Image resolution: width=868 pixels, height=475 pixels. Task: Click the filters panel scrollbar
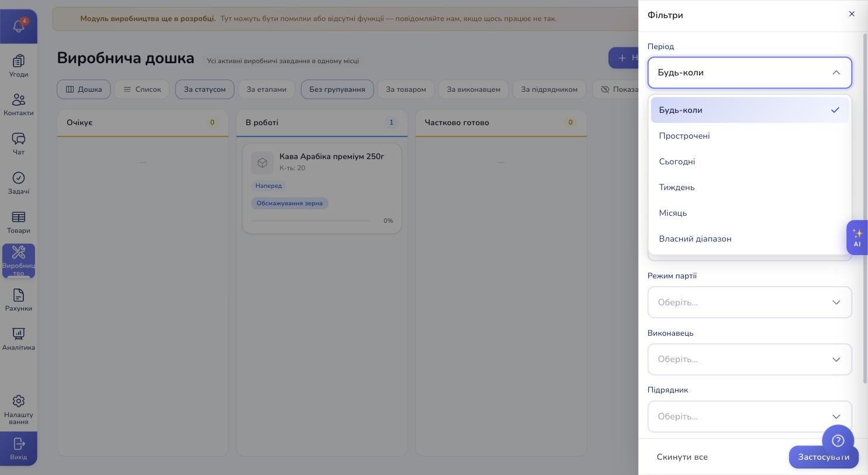click(866, 209)
